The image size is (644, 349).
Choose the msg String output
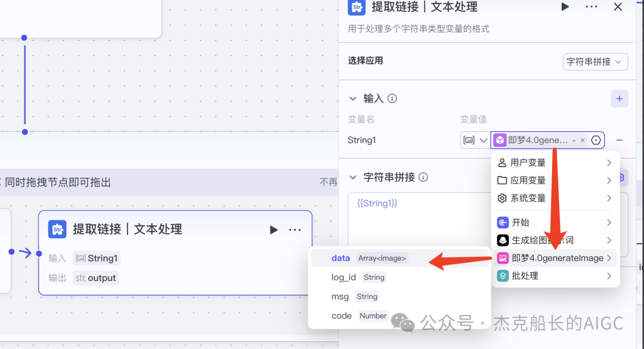pos(400,297)
